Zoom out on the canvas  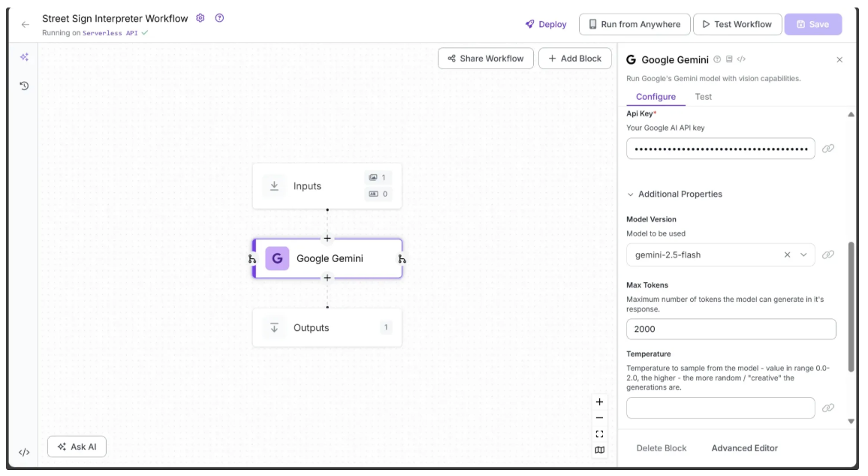click(x=599, y=418)
